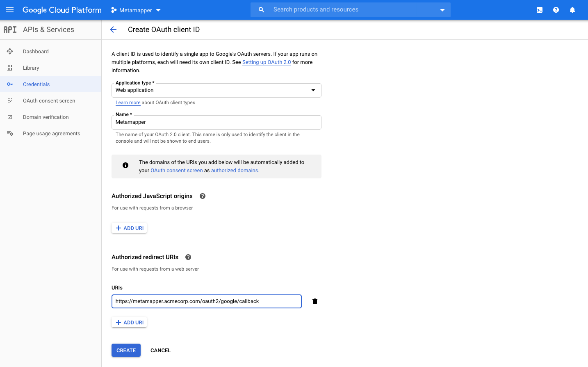
Task: Click the info icon in the notice box
Action: [x=125, y=165]
